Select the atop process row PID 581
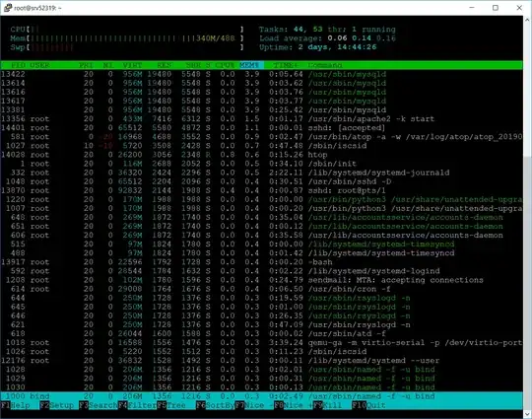The image size is (532, 419). coord(261,137)
